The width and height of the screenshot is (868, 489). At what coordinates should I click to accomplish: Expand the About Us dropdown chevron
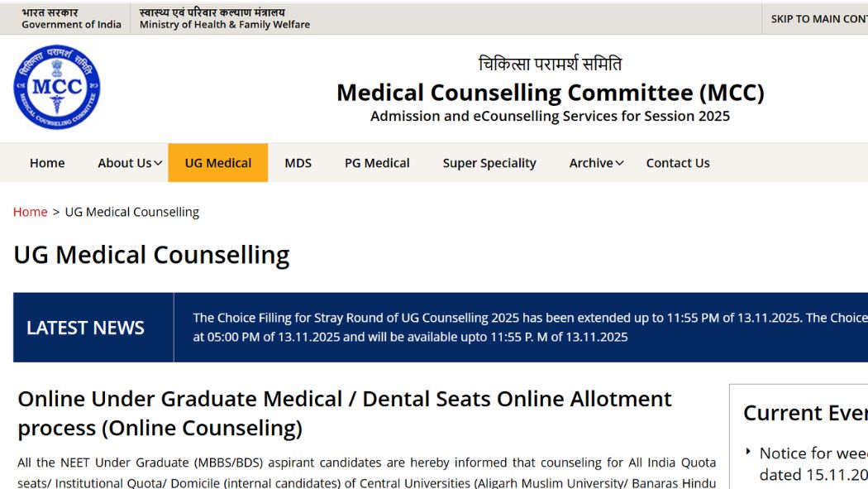[x=158, y=163]
